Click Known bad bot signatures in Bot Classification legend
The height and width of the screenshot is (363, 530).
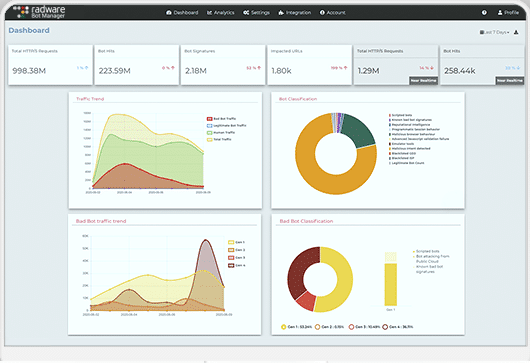point(410,120)
